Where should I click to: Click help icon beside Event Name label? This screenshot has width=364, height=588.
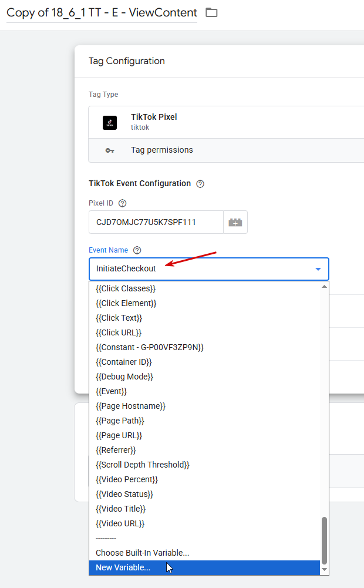137,250
